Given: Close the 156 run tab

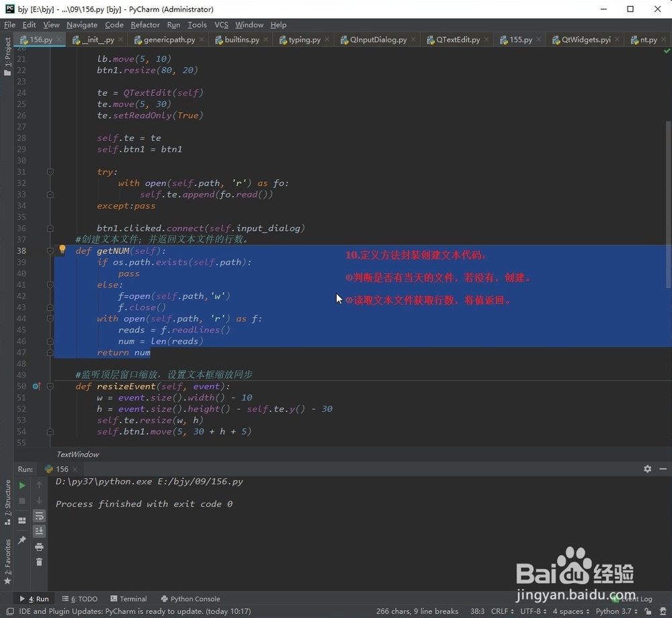Looking at the screenshot, I should click(75, 470).
